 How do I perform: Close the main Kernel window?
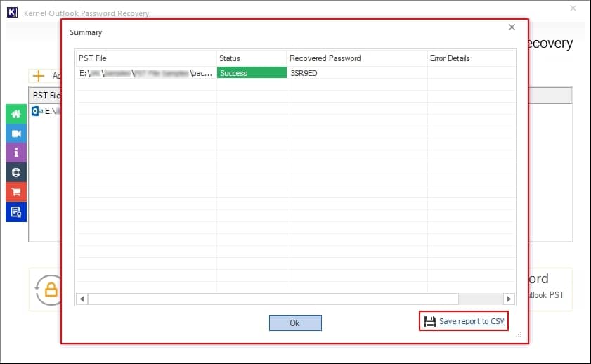point(573,8)
